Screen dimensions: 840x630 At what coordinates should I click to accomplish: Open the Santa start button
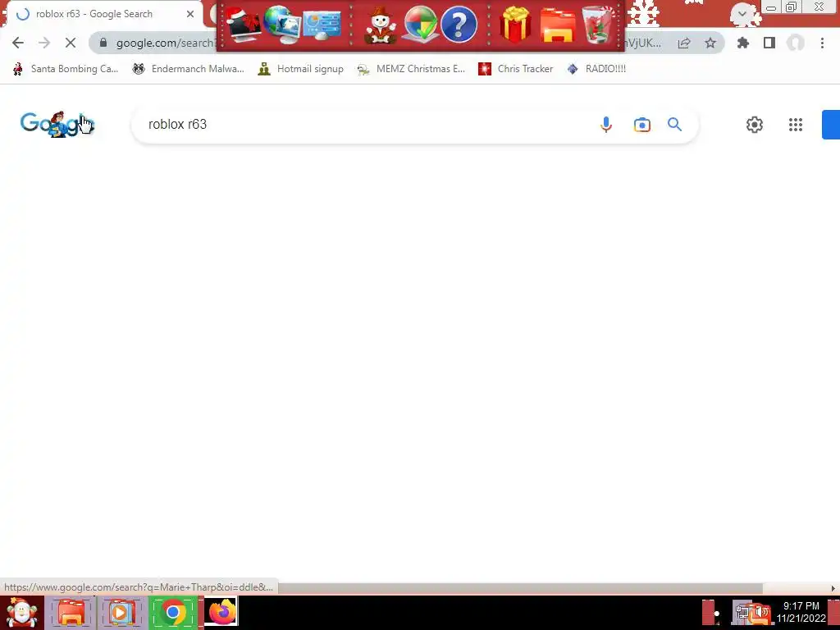coord(21,612)
